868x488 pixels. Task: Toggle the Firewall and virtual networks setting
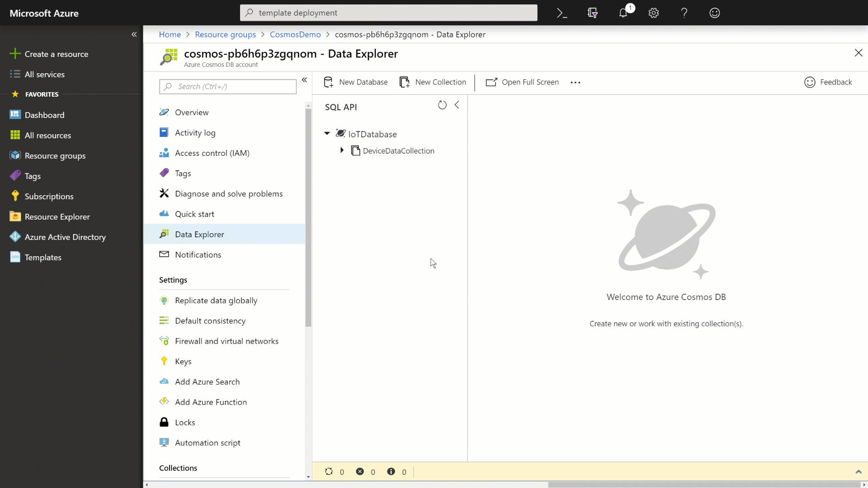coord(226,341)
